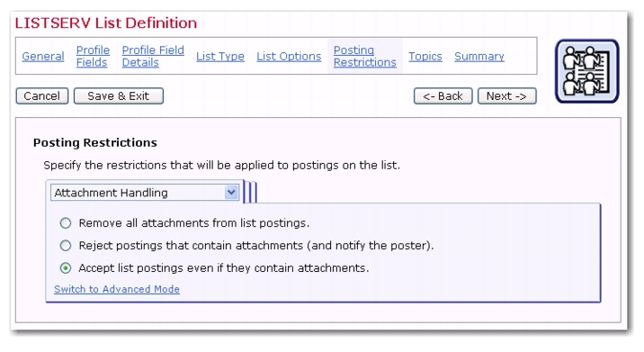Advance with the Next -> button
Image resolution: width=644 pixels, height=352 pixels.
click(506, 96)
